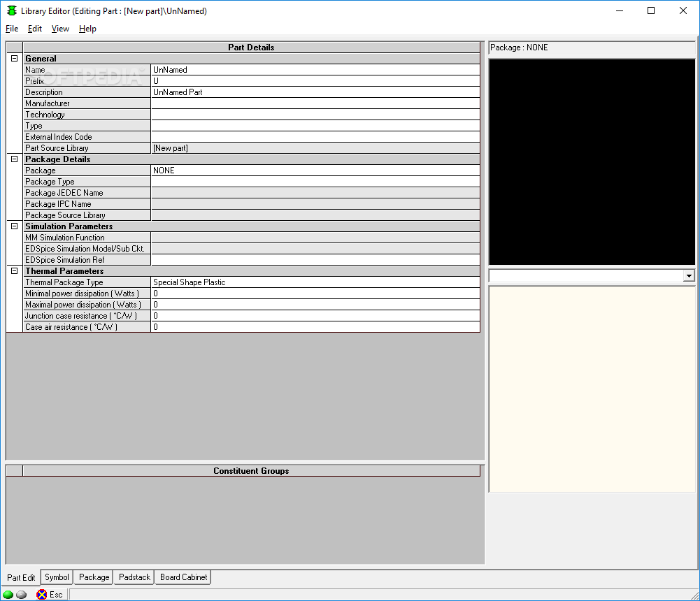The width and height of the screenshot is (700, 601).
Task: Open the View menu
Action: pyautogui.click(x=60, y=29)
